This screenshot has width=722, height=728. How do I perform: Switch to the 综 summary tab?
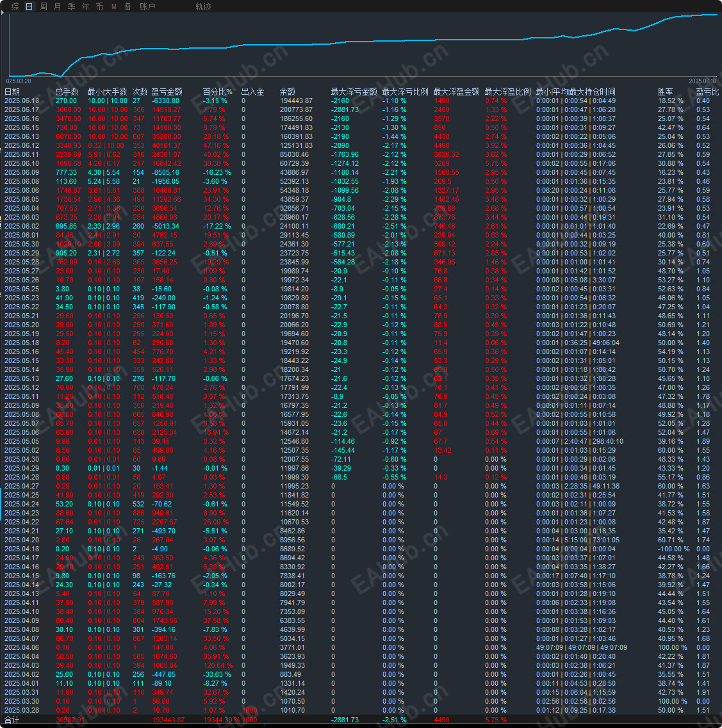coord(15,6)
